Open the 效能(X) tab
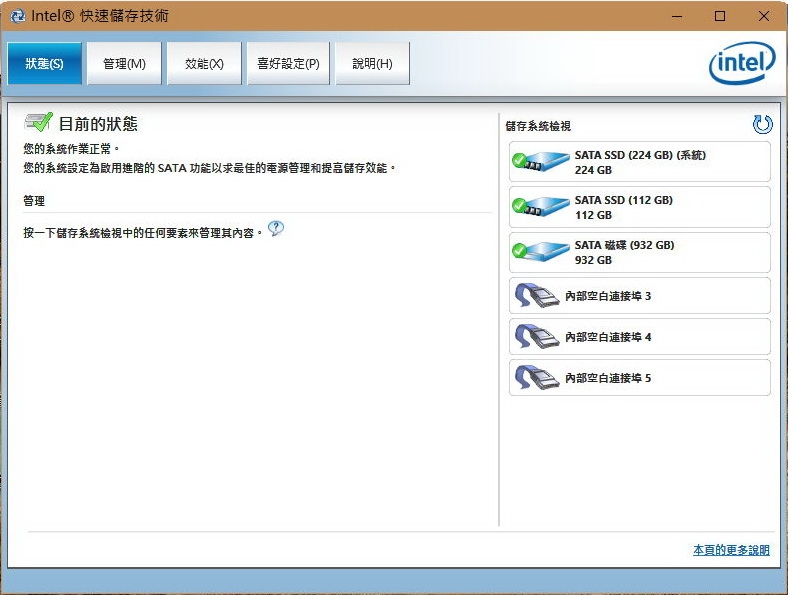This screenshot has height=595, width=788. point(204,63)
